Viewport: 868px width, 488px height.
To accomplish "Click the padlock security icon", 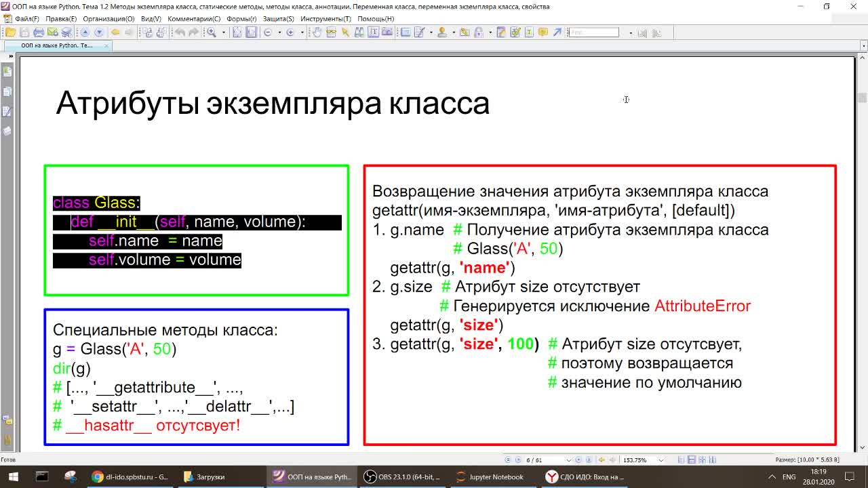I will coord(479,32).
